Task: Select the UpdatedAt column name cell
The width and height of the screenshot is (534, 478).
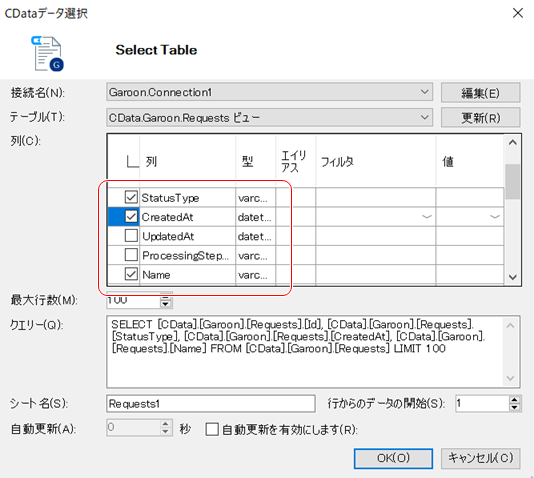Action: (x=187, y=236)
